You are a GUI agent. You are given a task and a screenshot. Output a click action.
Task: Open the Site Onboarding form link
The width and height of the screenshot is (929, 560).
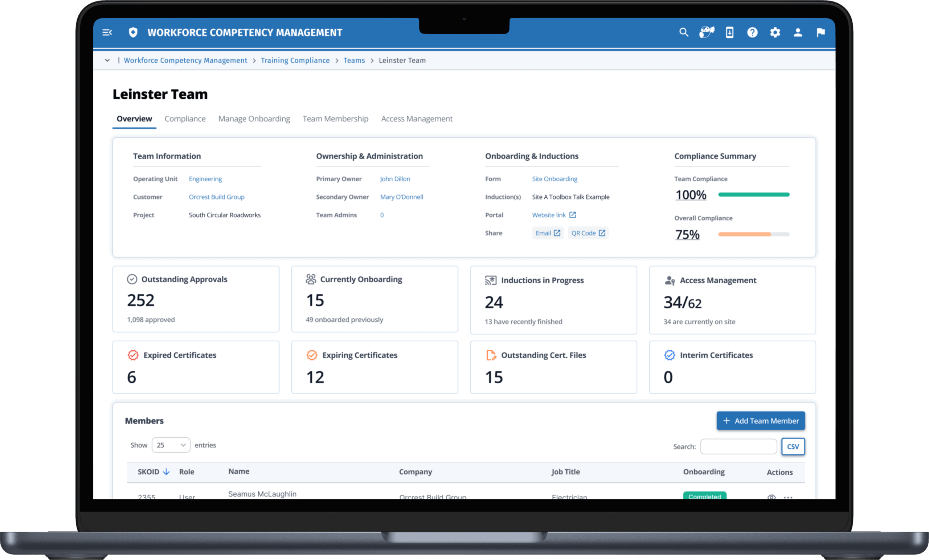click(x=554, y=179)
